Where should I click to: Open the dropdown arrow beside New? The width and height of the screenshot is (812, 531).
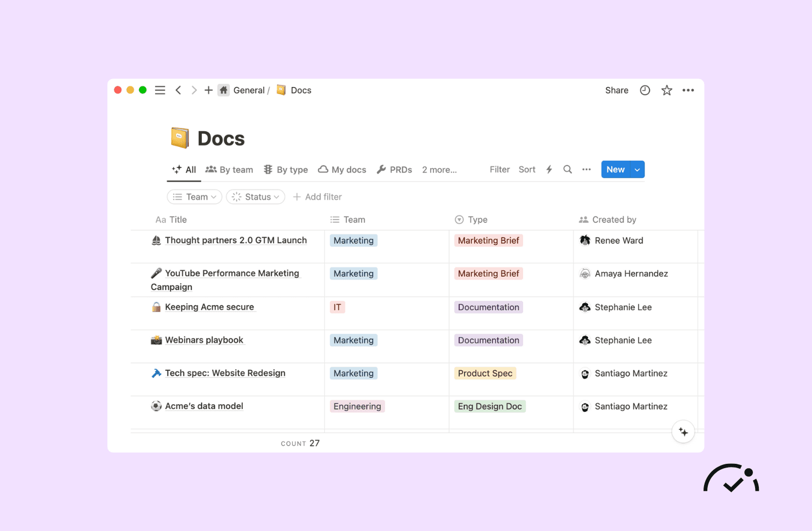coord(637,169)
